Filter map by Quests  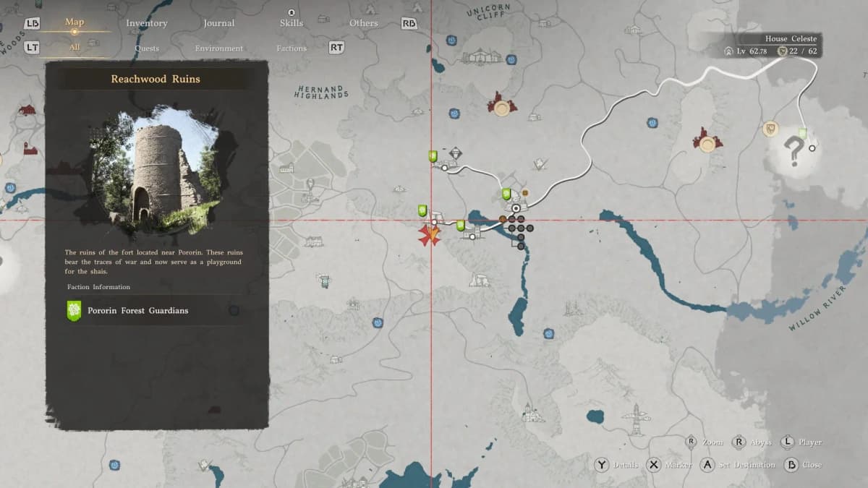[147, 48]
